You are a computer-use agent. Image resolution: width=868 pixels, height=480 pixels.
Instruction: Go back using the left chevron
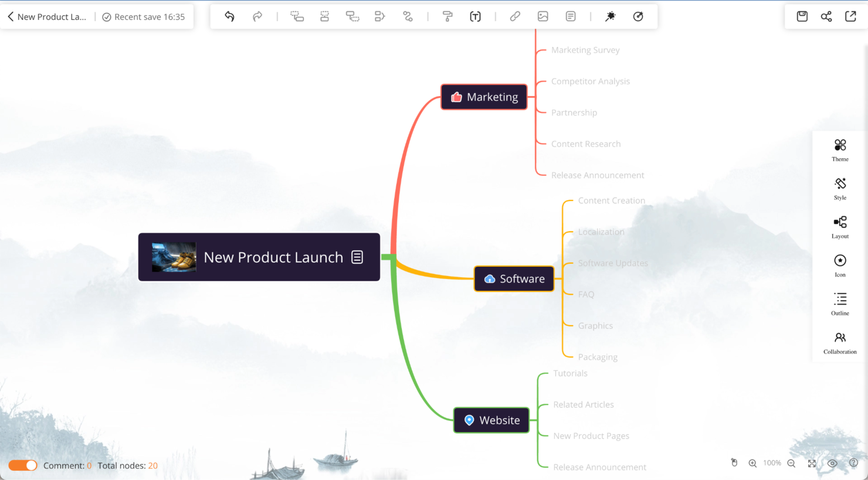(10, 16)
